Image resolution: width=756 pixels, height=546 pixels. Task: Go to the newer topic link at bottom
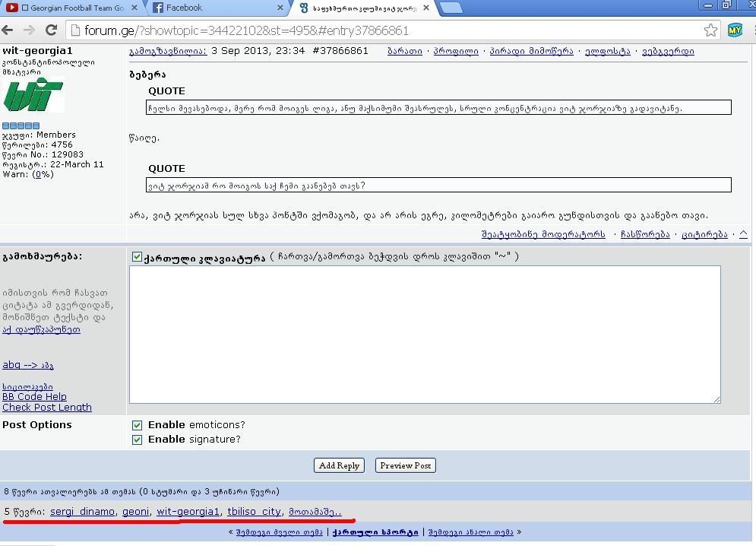tap(471, 532)
